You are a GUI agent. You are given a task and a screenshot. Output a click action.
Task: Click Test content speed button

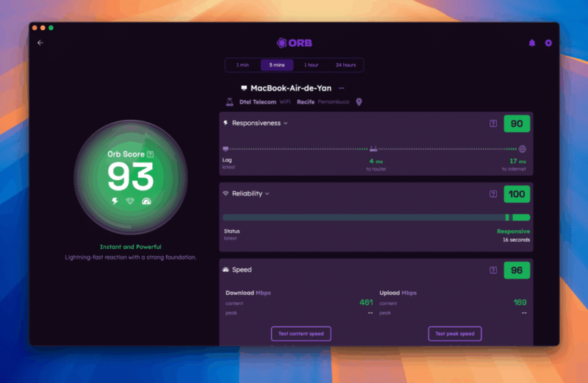(301, 334)
